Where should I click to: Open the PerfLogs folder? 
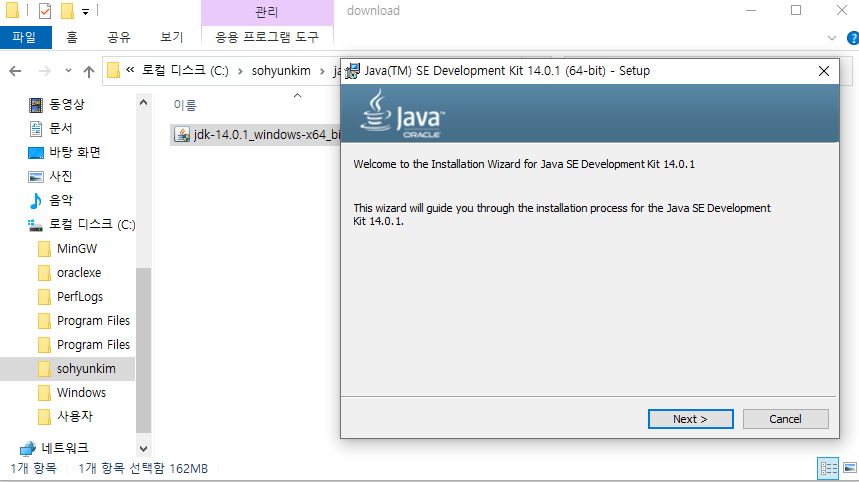[x=80, y=297]
